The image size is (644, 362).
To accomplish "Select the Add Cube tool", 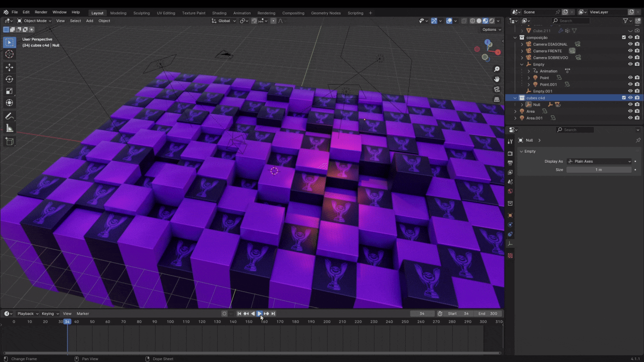I will click(9, 142).
